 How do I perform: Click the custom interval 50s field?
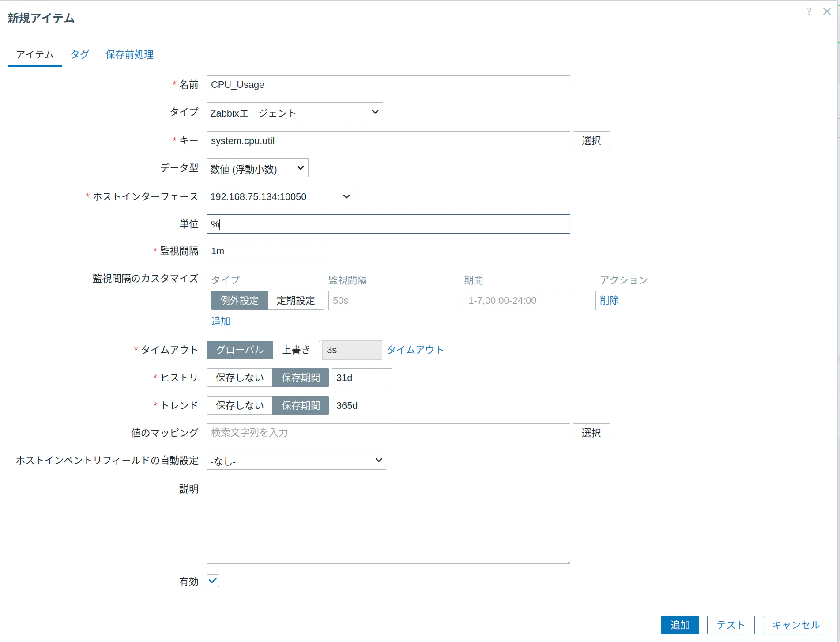[394, 301]
